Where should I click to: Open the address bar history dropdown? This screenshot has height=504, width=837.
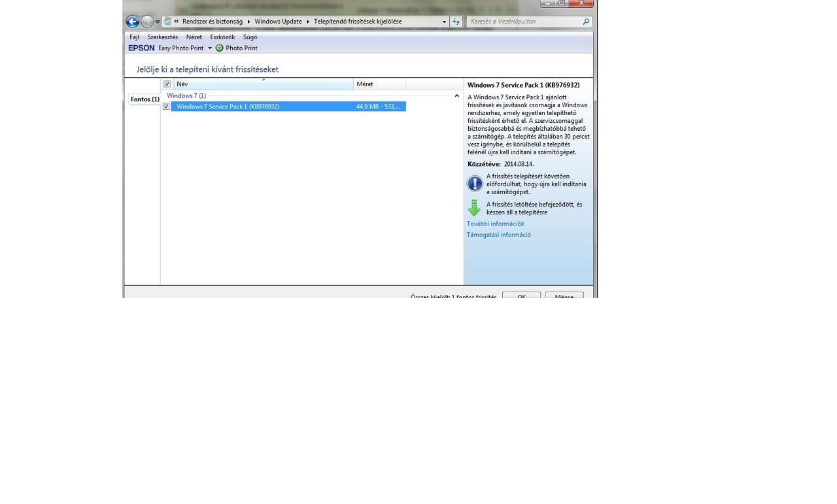444,22
